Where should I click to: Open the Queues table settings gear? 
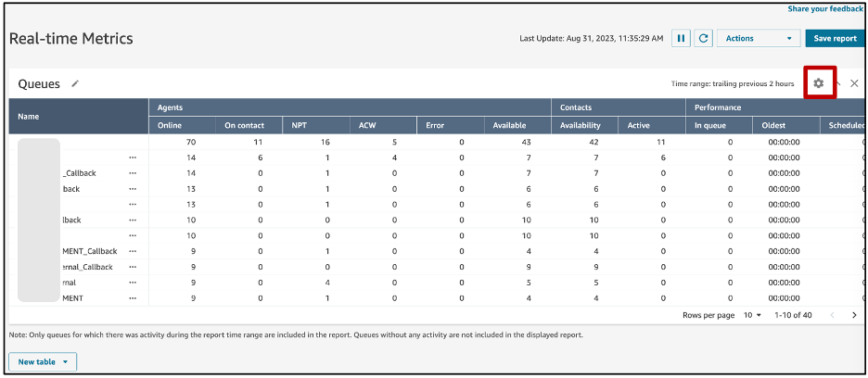point(818,83)
